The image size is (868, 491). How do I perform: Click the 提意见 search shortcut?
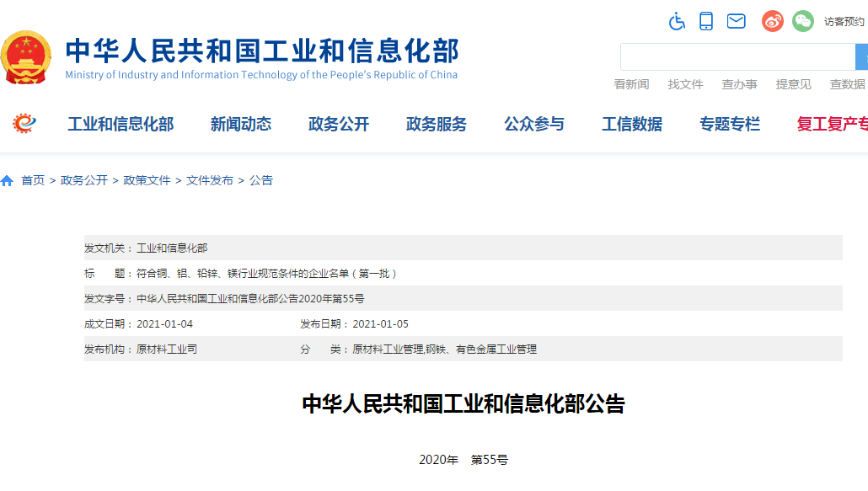(793, 84)
